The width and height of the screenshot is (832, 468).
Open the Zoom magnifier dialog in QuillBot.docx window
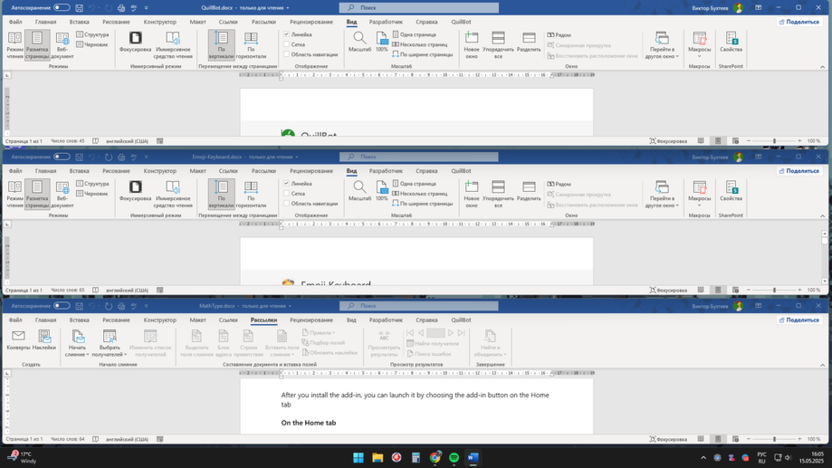coord(359,41)
